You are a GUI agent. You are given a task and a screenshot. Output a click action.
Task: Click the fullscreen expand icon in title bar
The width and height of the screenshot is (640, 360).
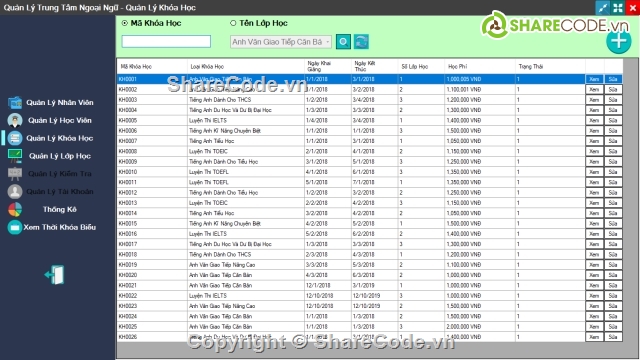coord(618,8)
